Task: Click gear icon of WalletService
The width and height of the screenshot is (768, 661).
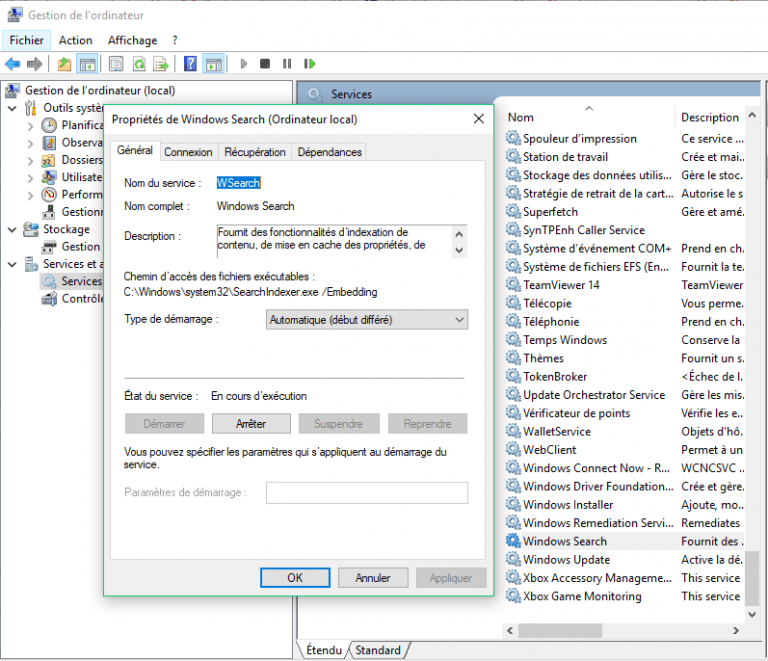Action: tap(513, 431)
